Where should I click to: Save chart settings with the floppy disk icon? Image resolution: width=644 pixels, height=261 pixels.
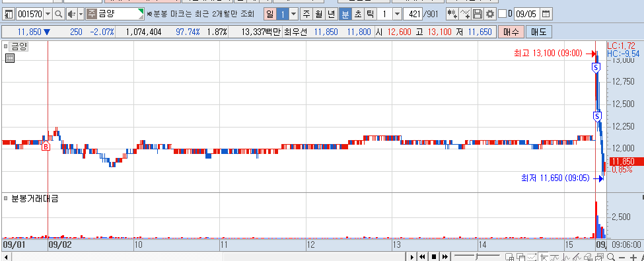(x=478, y=15)
